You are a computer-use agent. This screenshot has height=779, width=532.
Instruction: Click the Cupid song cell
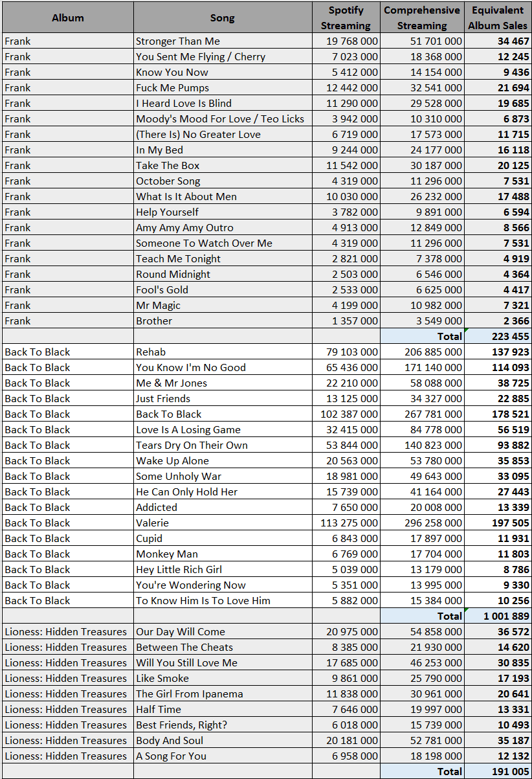(223, 538)
